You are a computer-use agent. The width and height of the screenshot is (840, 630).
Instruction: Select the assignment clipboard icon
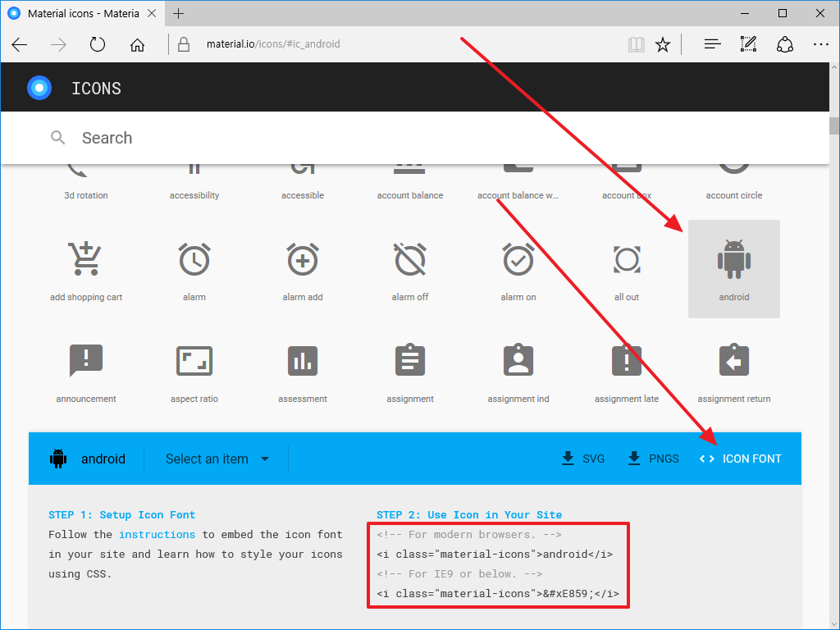410,359
